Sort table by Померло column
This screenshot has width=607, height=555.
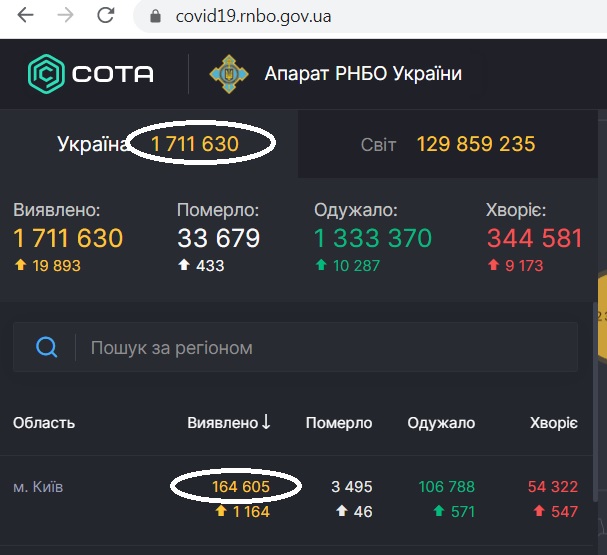[x=339, y=423]
